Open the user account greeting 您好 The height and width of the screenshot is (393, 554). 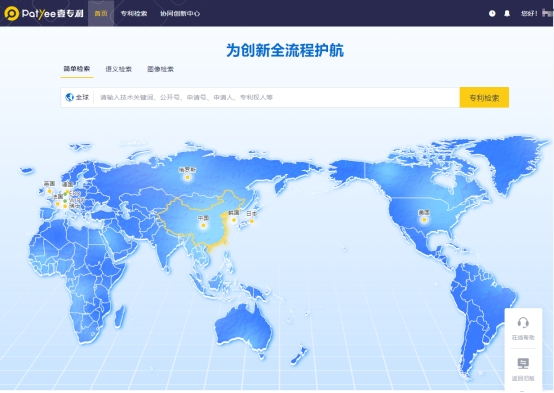[x=529, y=13]
